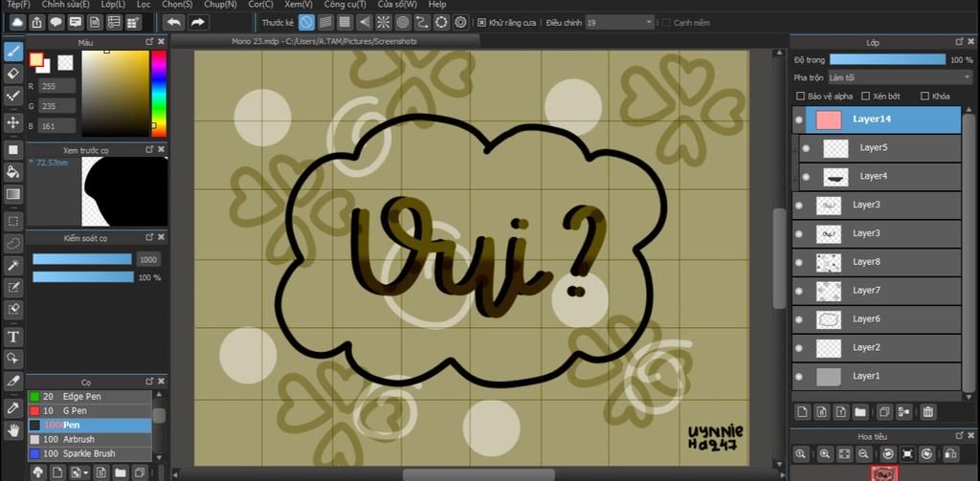
Task: Click the Redo arrow
Action: [197, 23]
